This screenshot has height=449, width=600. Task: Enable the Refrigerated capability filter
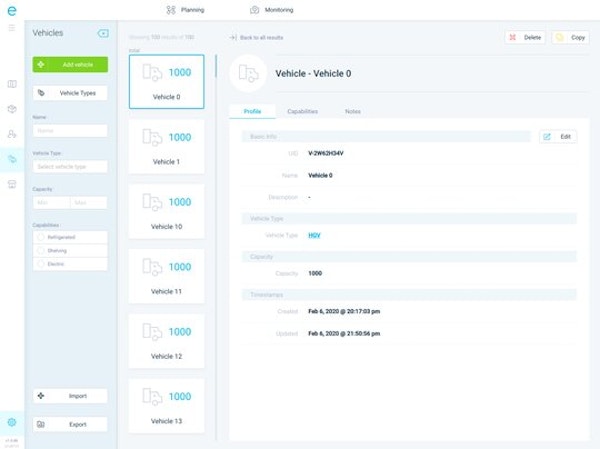(41, 237)
